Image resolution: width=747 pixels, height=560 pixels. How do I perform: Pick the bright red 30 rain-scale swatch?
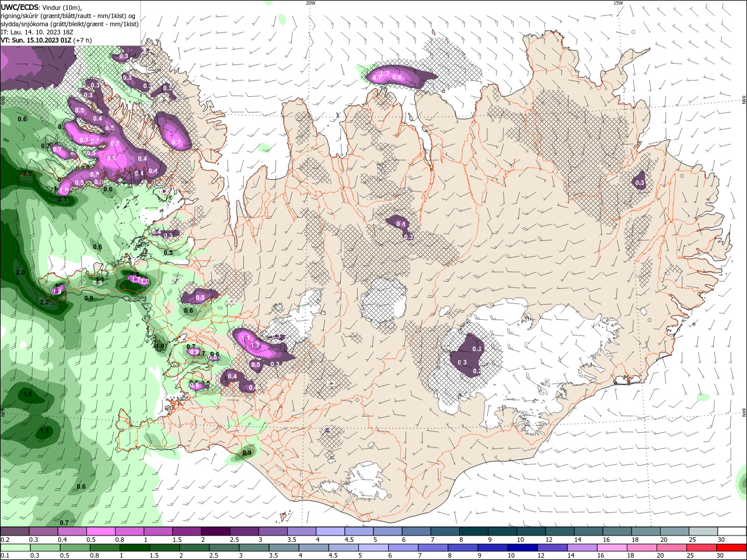pos(732,548)
